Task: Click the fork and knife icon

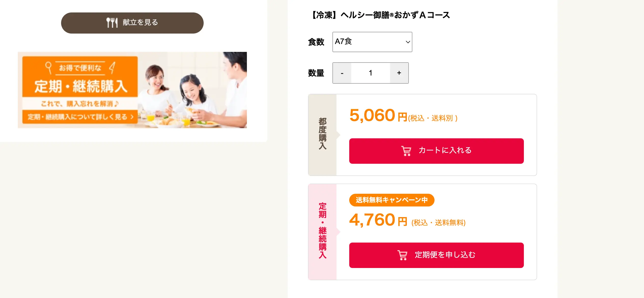Action: click(x=112, y=23)
